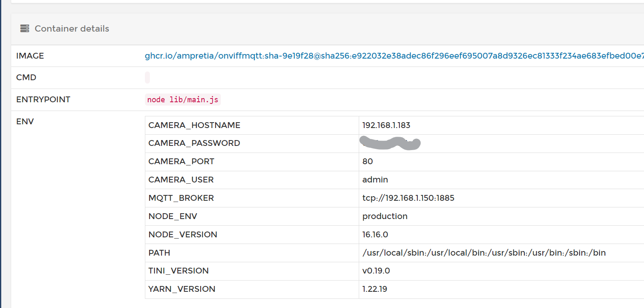This screenshot has width=644, height=308.
Task: Click the IMAGE row label
Action: 30,56
